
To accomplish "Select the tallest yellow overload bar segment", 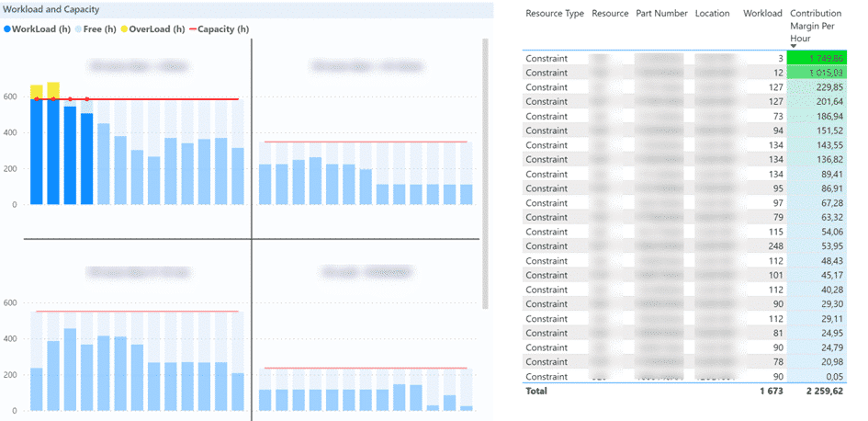I will (x=53, y=89).
